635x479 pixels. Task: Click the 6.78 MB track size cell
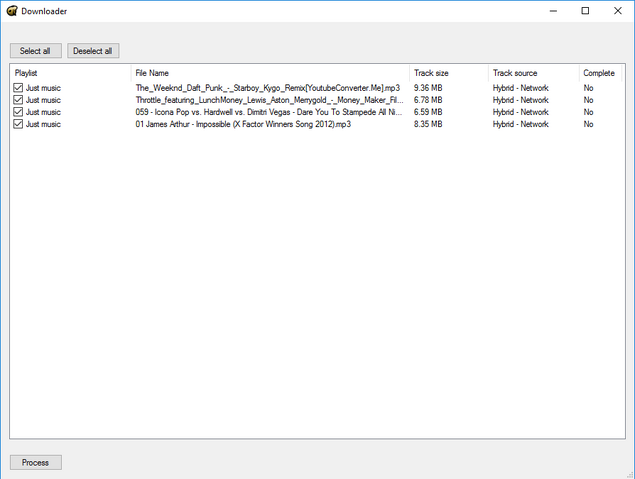(428, 100)
